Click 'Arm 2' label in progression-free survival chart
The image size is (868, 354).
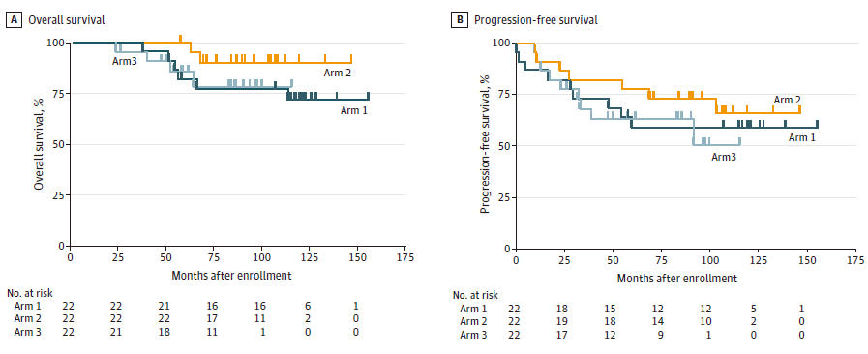(x=787, y=100)
